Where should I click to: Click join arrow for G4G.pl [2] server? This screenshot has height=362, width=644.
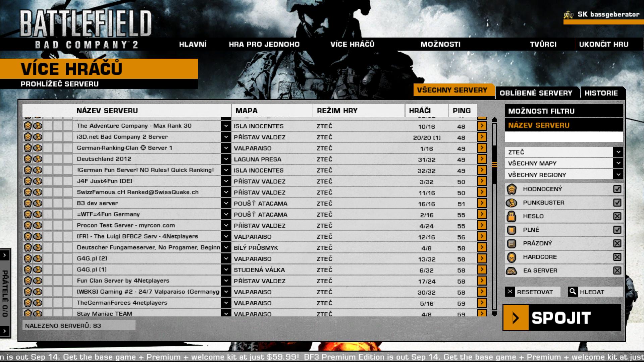[x=482, y=258]
